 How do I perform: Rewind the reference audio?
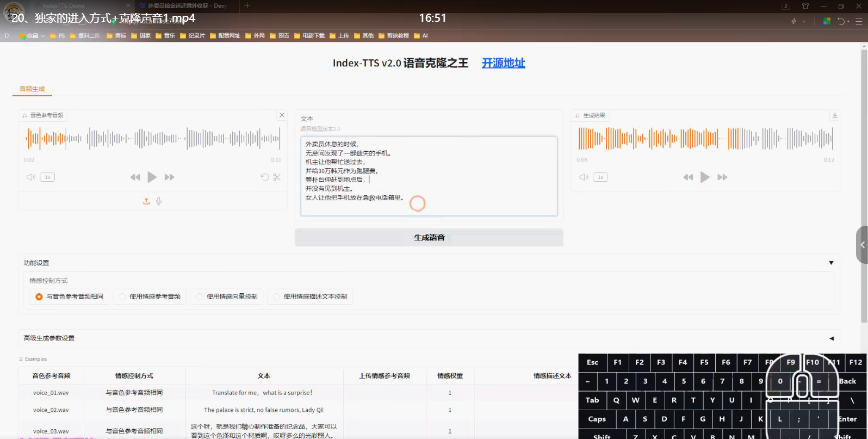(135, 177)
